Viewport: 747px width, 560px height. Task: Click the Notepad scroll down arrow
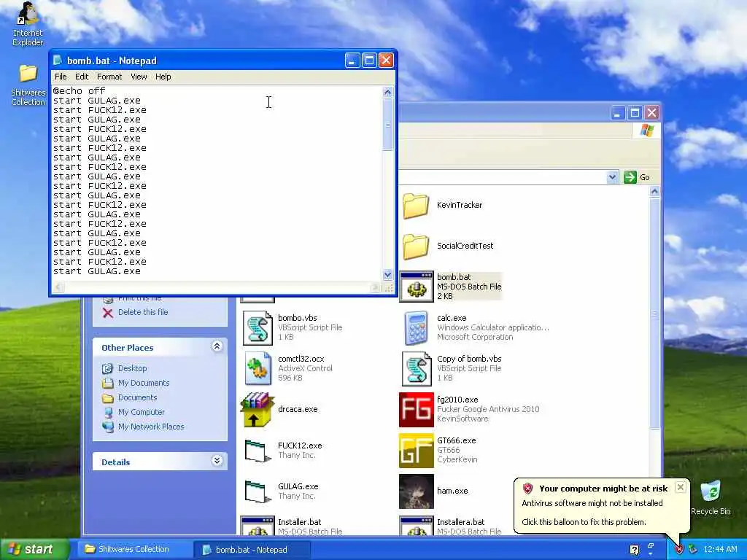(x=387, y=275)
